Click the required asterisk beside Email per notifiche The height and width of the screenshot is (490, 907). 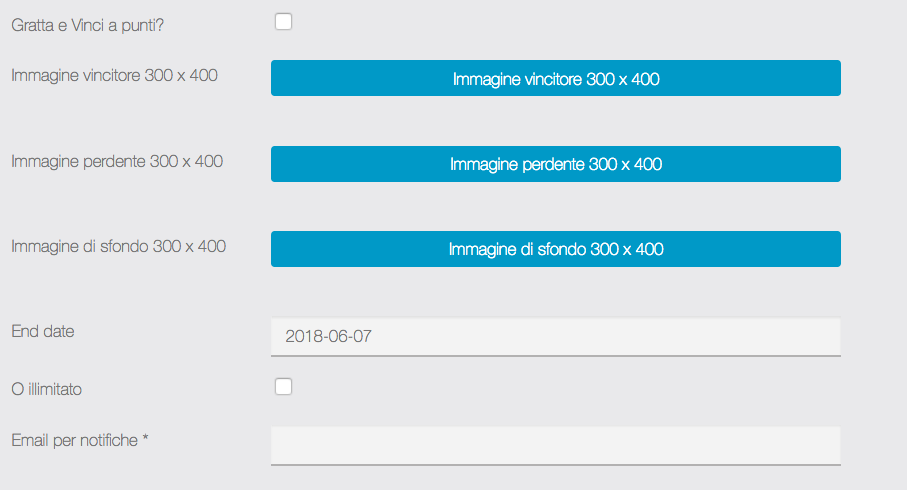pyautogui.click(x=146, y=439)
